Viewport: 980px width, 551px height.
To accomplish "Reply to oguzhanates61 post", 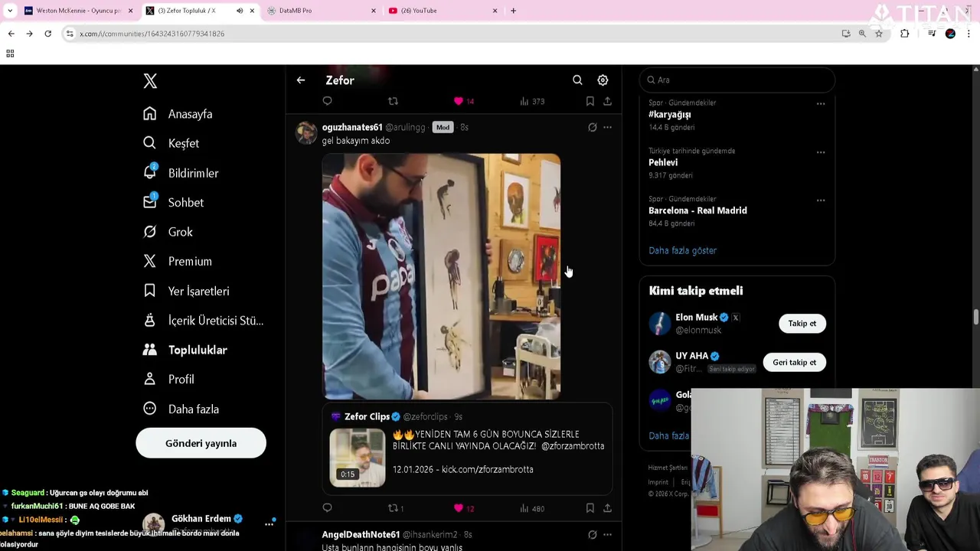I will point(327,508).
